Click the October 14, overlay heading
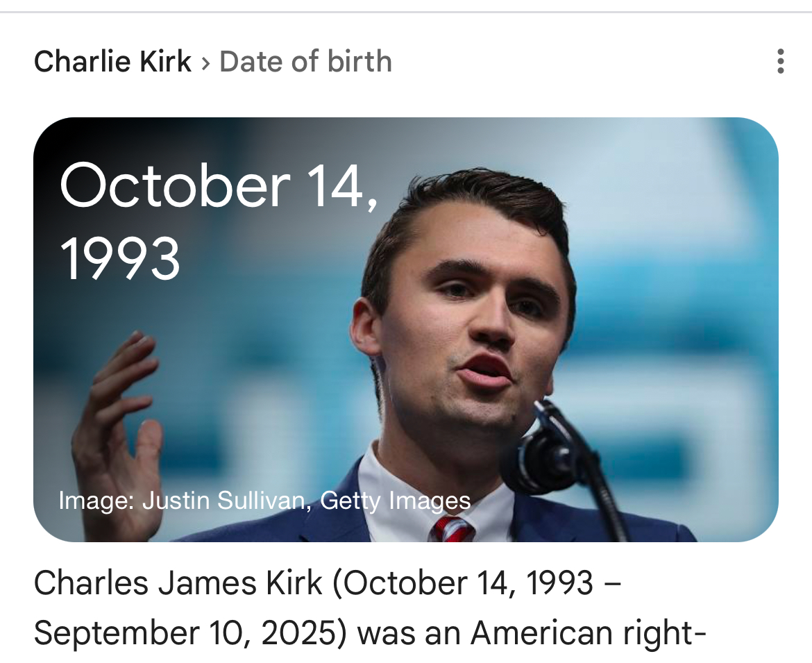Viewport: 812px width, 663px height. point(219,186)
